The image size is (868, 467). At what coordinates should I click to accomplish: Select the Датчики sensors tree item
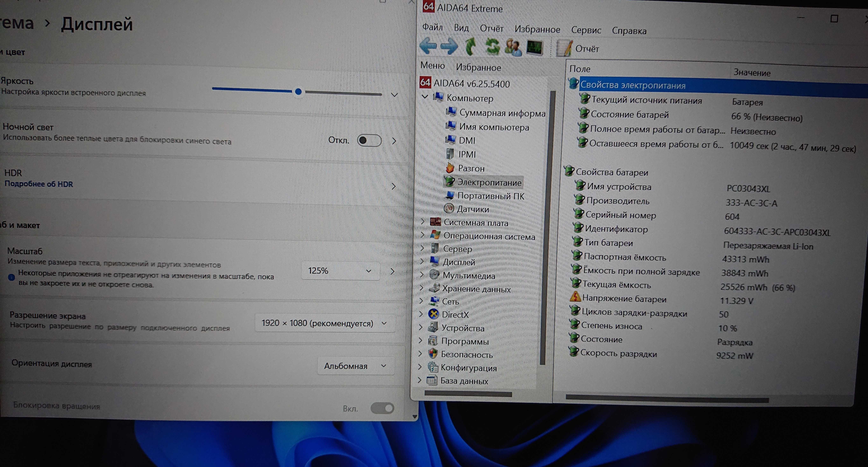[467, 209]
